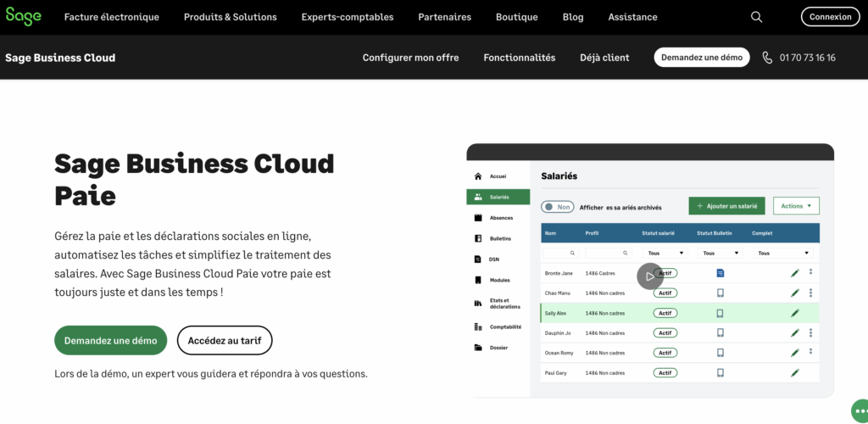Image resolution: width=868 pixels, height=424 pixels.
Task: Click the Nom search filter field
Action: pos(561,253)
